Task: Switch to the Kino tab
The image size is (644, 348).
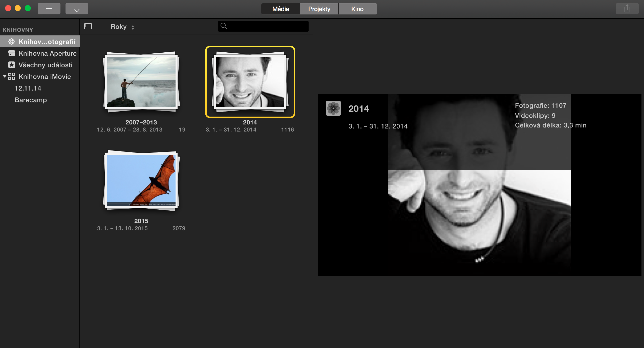Action: pos(357,9)
